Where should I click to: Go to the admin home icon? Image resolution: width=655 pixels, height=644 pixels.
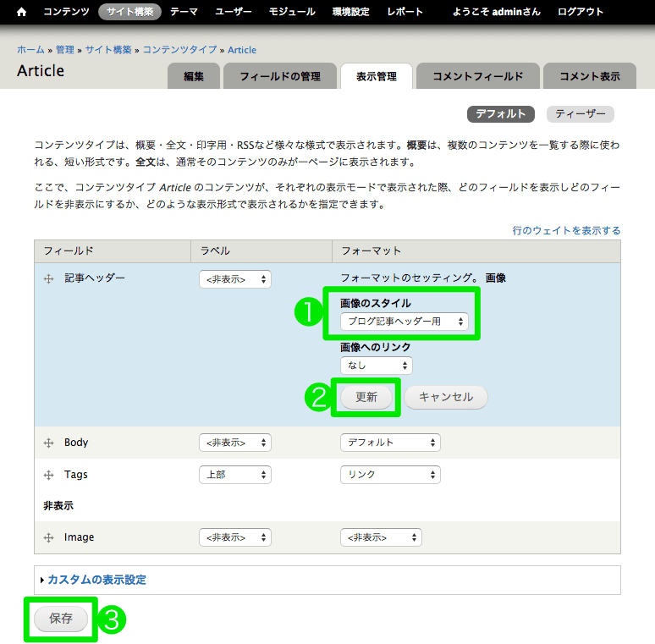point(22,12)
